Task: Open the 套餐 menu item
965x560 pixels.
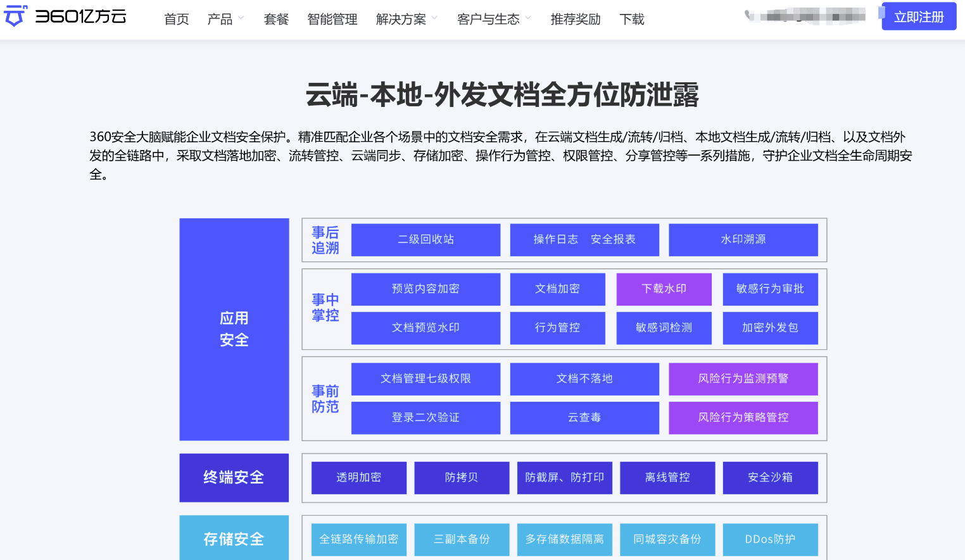Action: coord(276,20)
